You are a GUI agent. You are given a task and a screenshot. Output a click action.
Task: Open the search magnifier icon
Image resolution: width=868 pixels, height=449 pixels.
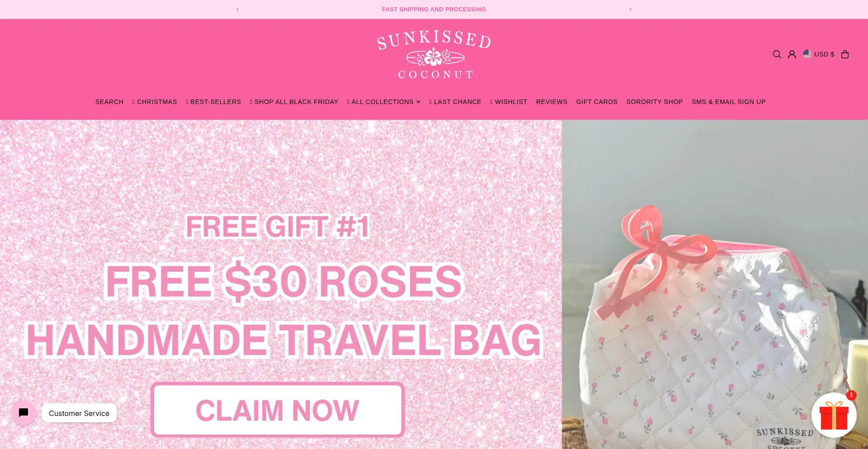tap(777, 54)
